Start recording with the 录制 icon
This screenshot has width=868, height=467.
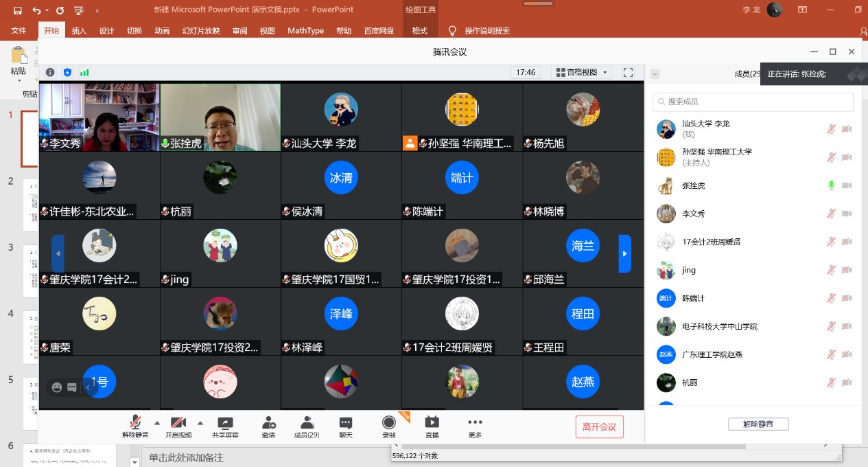pos(389,423)
